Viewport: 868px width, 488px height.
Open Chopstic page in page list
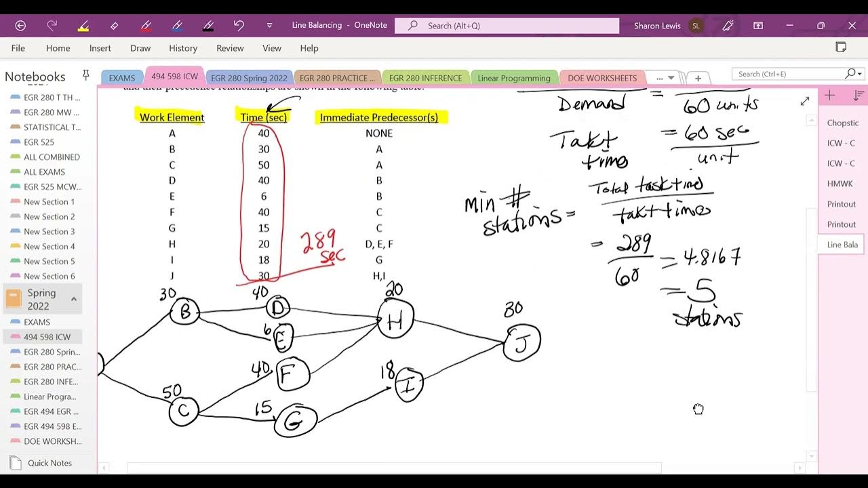tap(843, 123)
